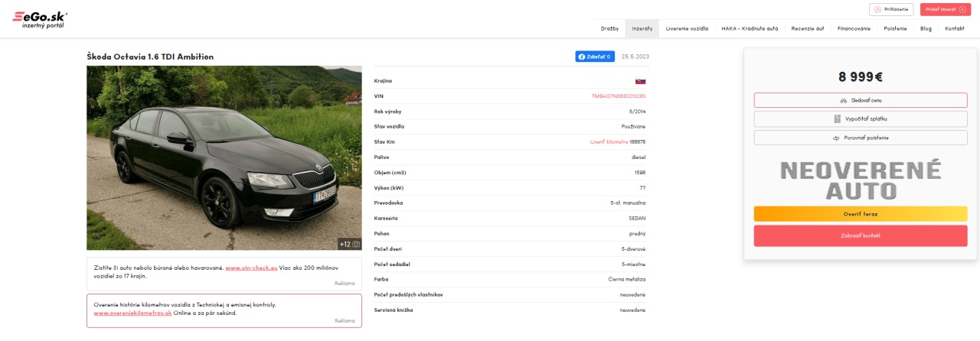This screenshot has width=980, height=341.
Task: Click the VIN number TMBAG7NE6E0210283 link
Action: (619, 96)
